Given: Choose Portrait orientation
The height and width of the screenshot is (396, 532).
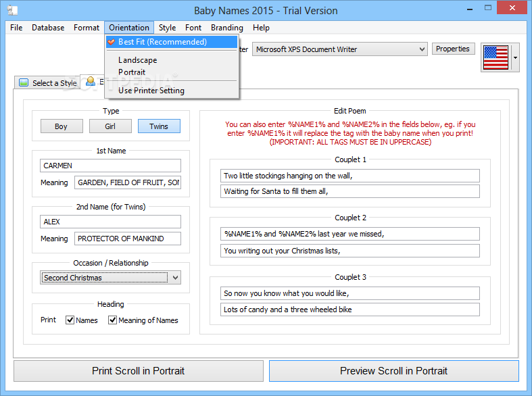Looking at the screenshot, I should [171, 72].
